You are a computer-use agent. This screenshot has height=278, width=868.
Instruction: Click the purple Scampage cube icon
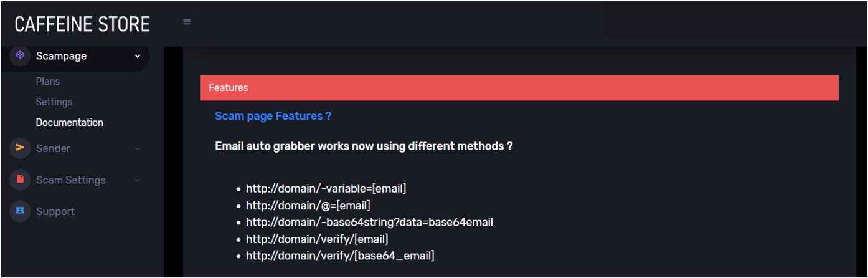coord(20,55)
